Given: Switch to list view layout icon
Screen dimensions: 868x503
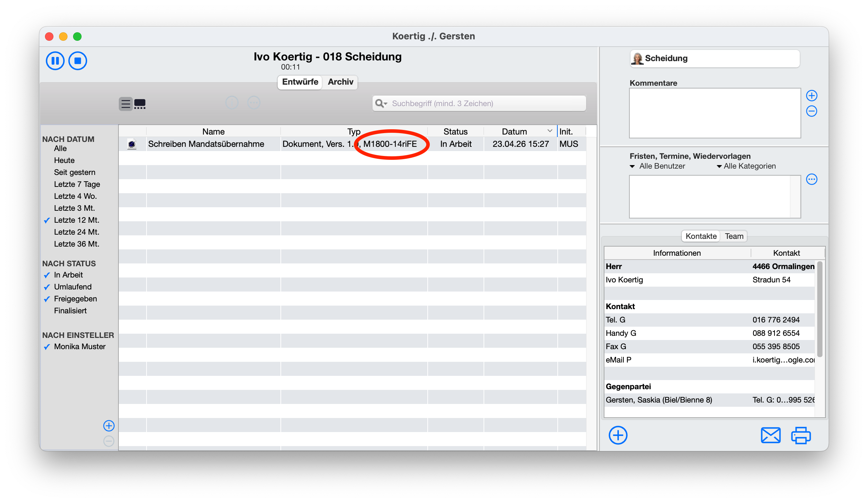Looking at the screenshot, I should coord(126,104).
